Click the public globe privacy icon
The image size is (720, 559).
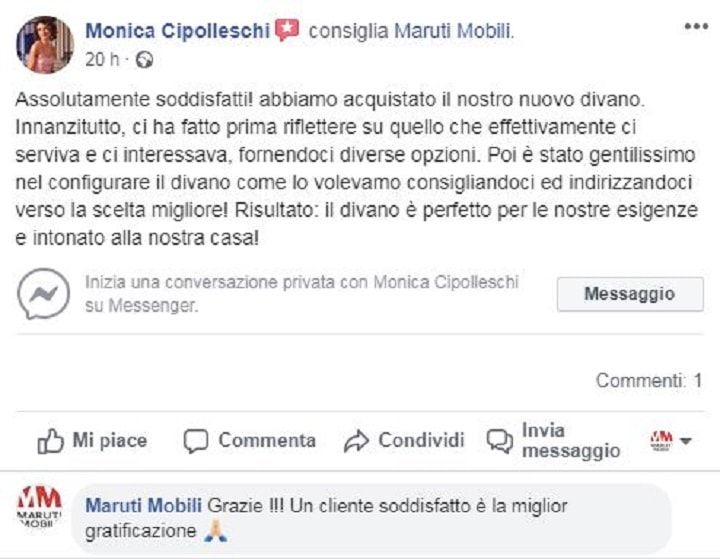[x=145, y=60]
